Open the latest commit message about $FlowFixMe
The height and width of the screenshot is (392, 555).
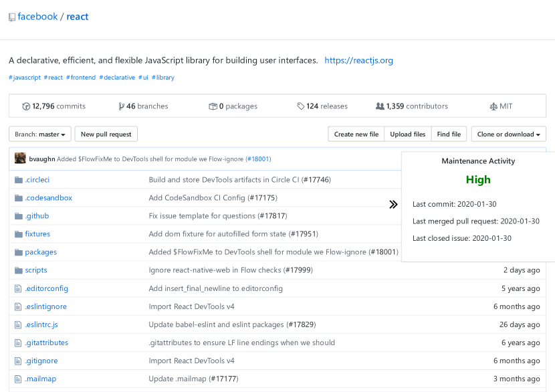coord(150,159)
